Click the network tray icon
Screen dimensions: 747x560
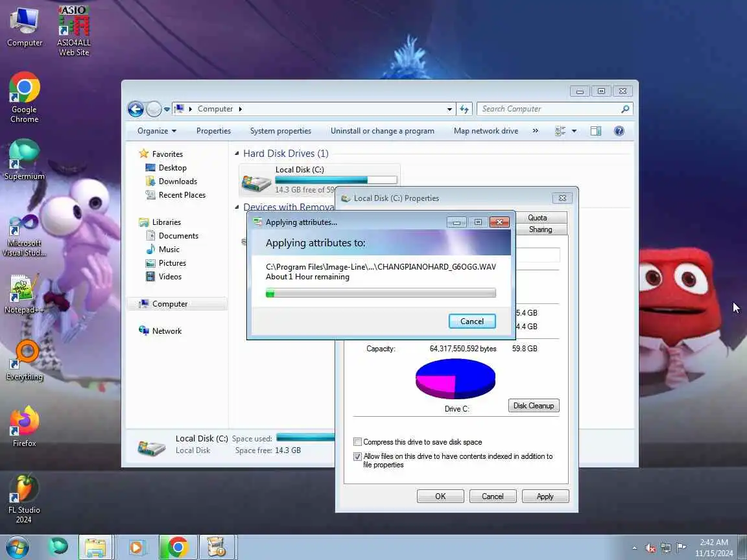click(665, 548)
